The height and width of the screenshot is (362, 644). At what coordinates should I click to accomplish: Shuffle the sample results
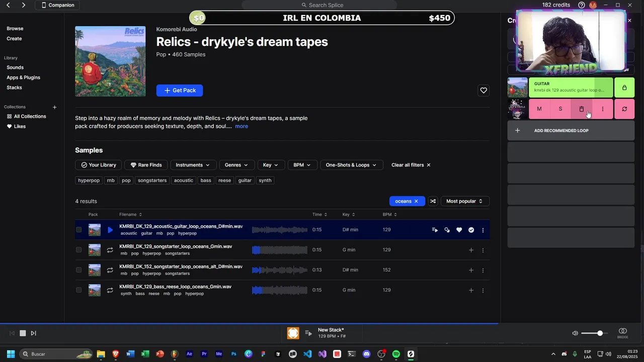pos(433,201)
